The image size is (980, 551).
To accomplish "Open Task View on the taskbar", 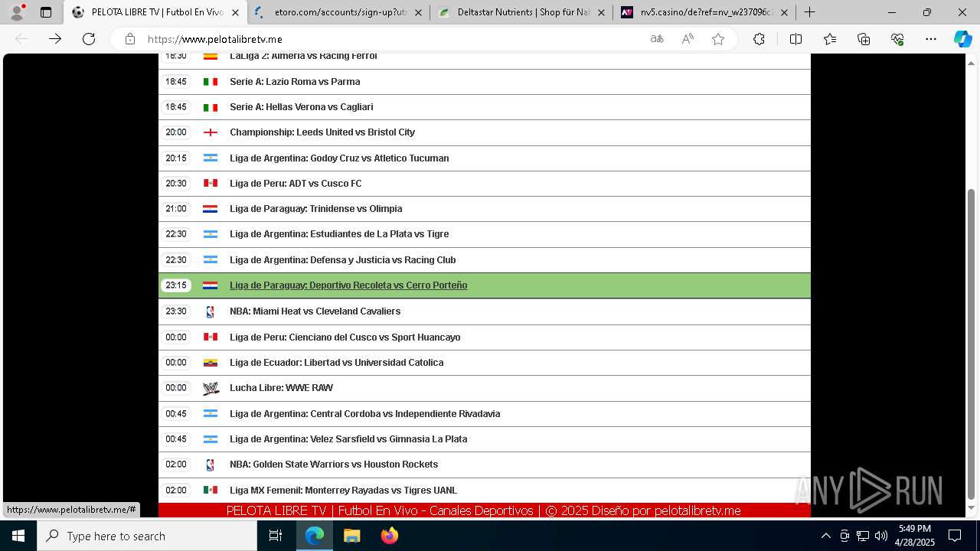I will 276,536.
